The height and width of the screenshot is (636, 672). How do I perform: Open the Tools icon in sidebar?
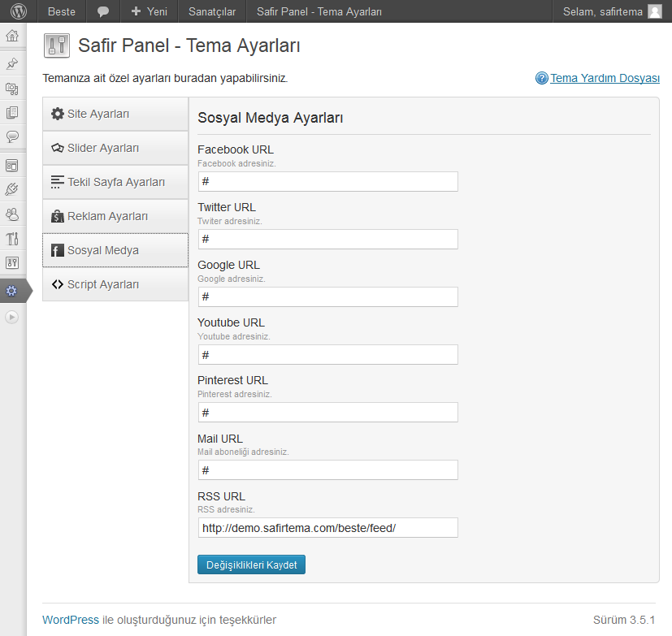click(12, 239)
